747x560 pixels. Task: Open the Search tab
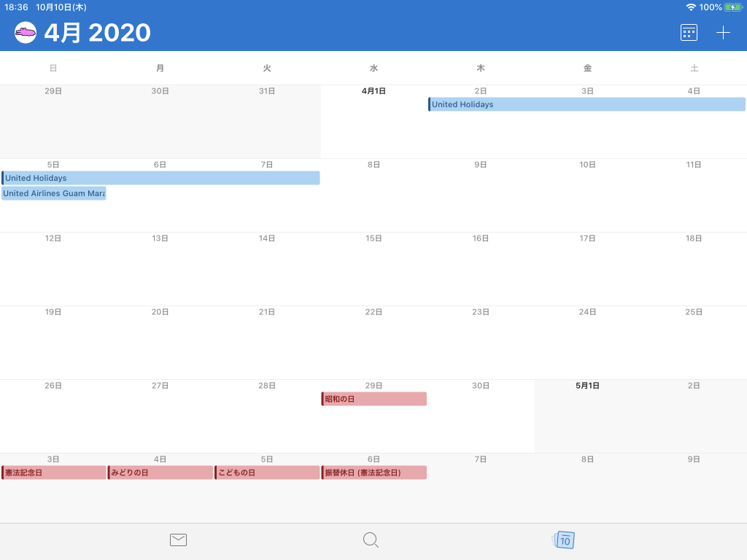coord(371,540)
